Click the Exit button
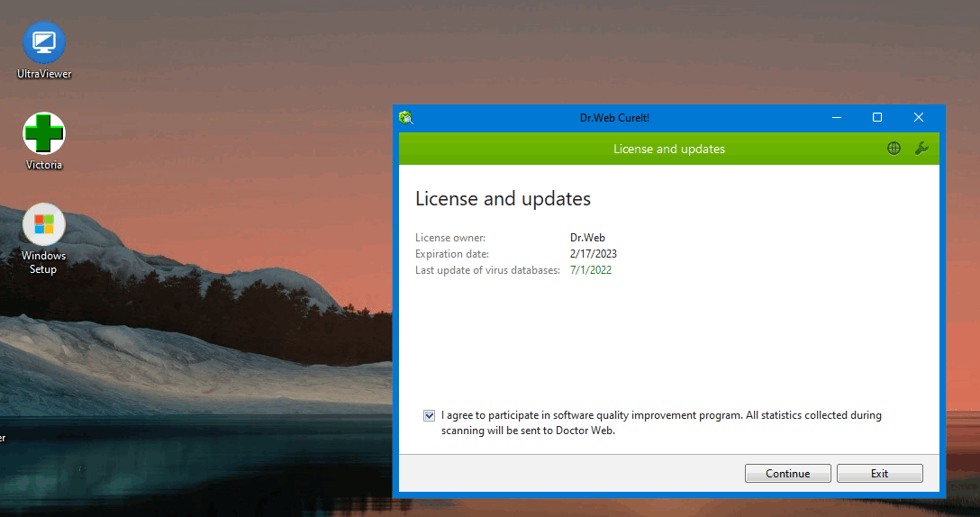 click(x=879, y=473)
